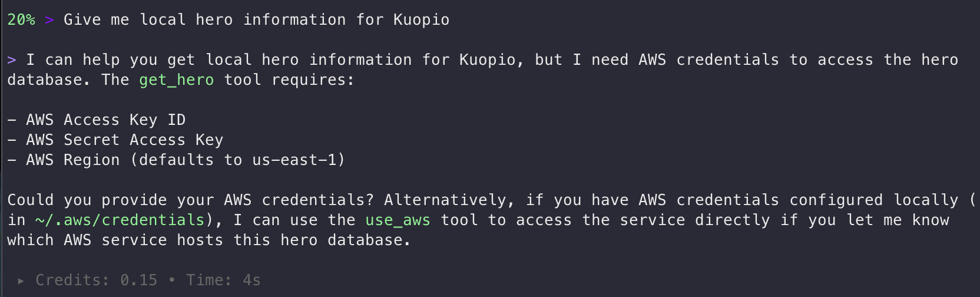Viewport: 980px width, 297px height.
Task: Click the dash bullet before AWS Secret Access Key
Action: tap(12, 140)
